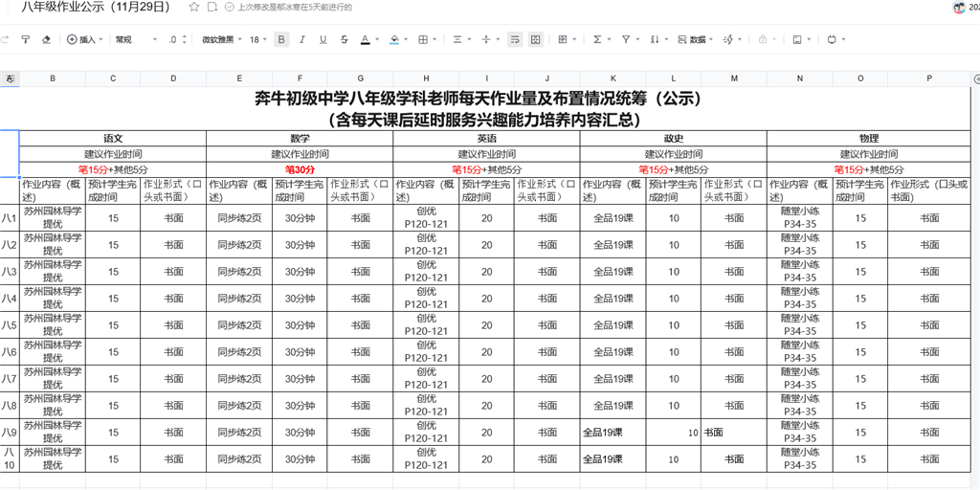Toggle italic formatting
Image resolution: width=980 pixels, height=490 pixels.
coord(302,39)
